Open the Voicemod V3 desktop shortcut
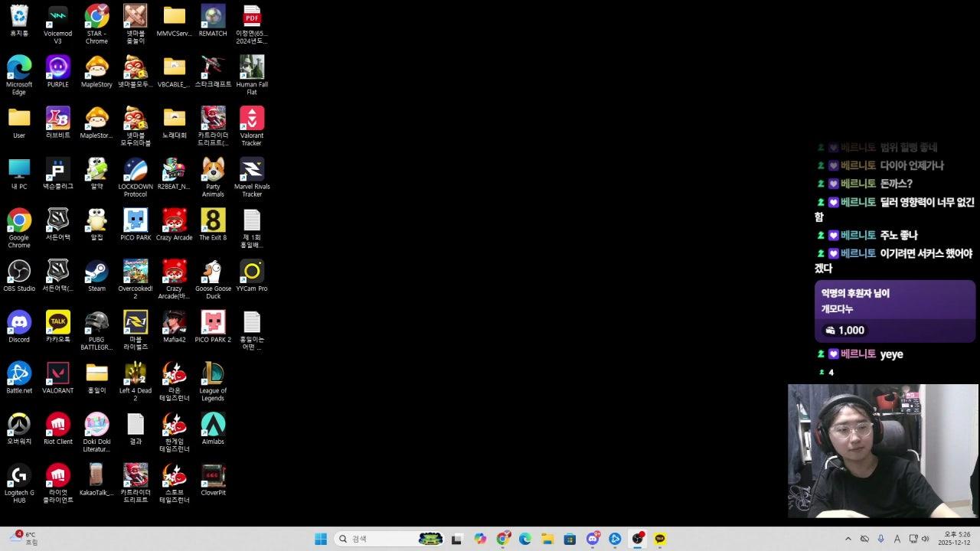Screen dimensions: 980x551 pyautogui.click(x=57, y=17)
